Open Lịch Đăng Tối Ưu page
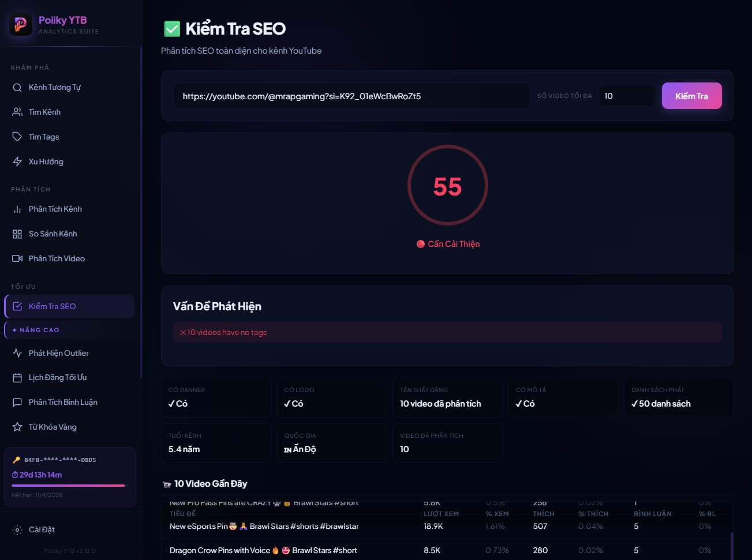752x560 pixels. (58, 378)
